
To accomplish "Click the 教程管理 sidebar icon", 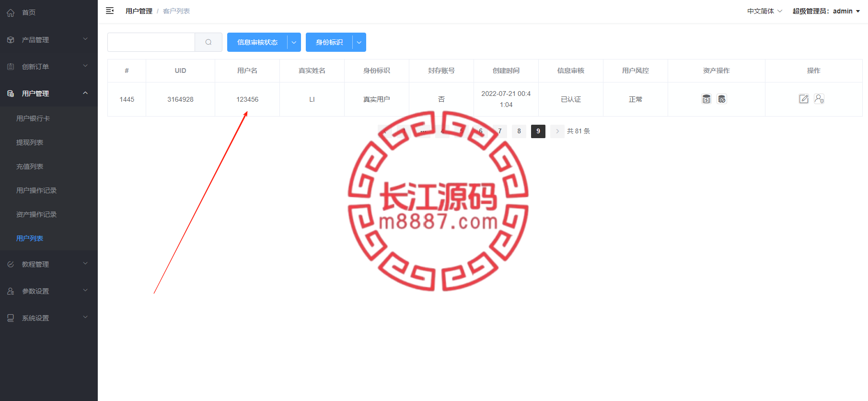I will 11,264.
